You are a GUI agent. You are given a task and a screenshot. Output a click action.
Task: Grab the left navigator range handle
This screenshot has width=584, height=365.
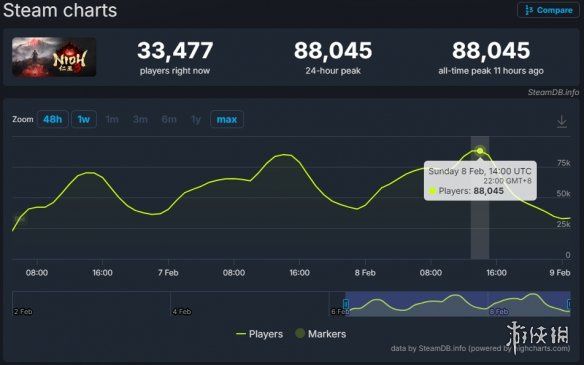[346, 304]
